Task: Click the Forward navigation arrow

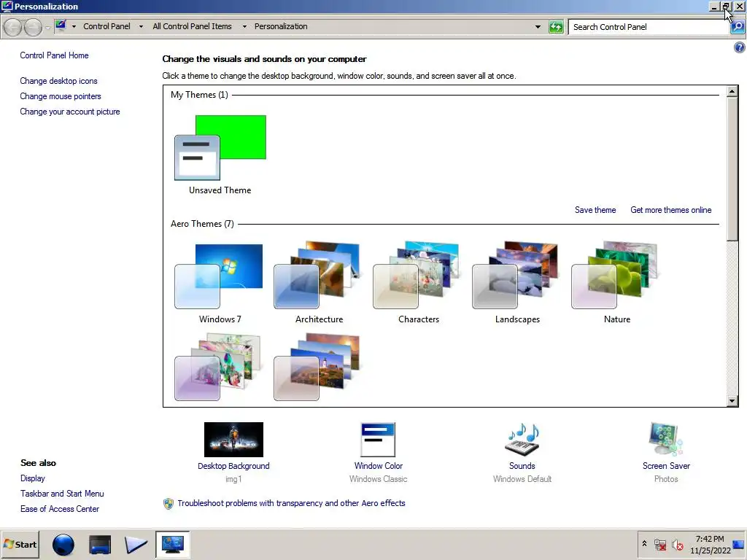Action: point(33,27)
